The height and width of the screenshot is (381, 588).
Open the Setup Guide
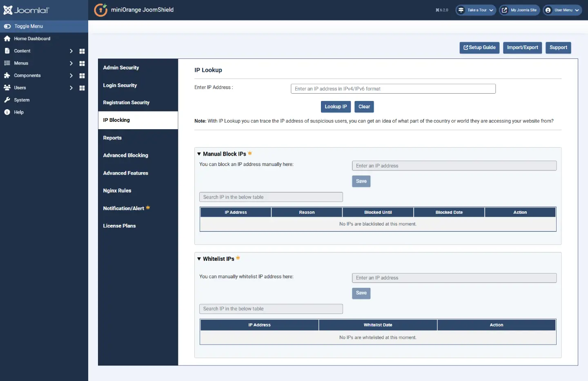(479, 47)
